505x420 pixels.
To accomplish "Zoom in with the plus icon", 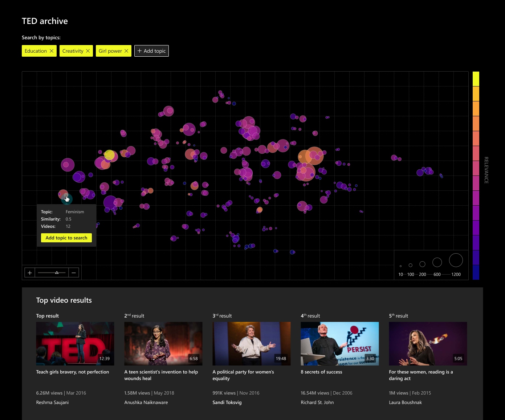I will click(30, 272).
